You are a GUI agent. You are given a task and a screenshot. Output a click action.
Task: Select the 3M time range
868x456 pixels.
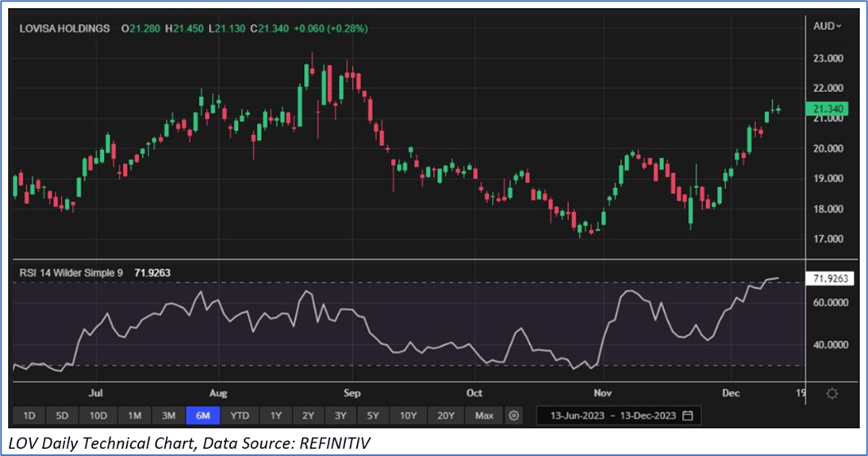(168, 416)
